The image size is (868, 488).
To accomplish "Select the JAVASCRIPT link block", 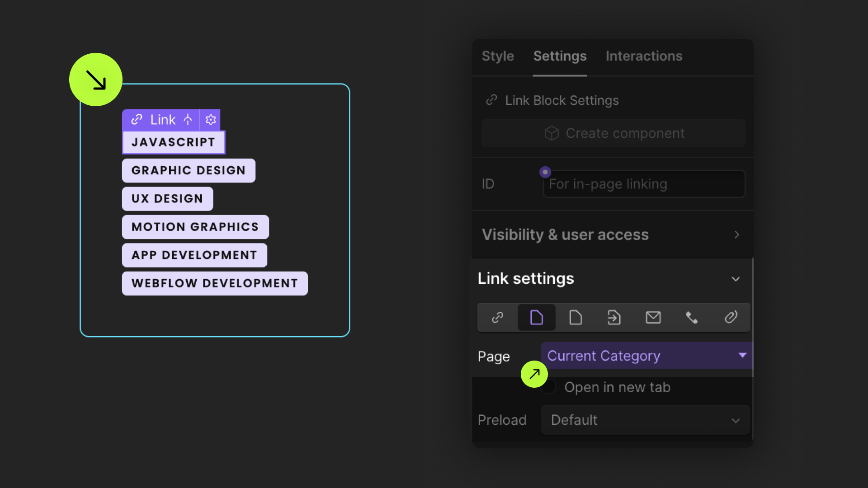I will click(x=174, y=142).
